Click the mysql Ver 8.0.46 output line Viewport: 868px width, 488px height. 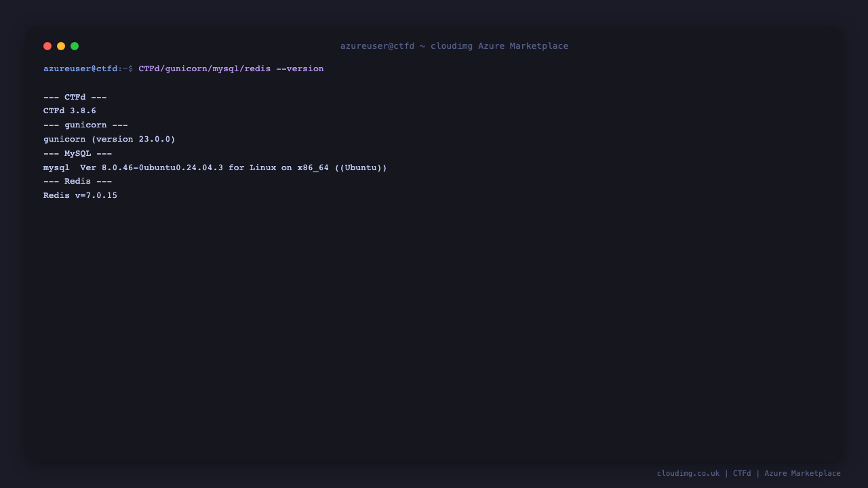pyautogui.click(x=215, y=168)
